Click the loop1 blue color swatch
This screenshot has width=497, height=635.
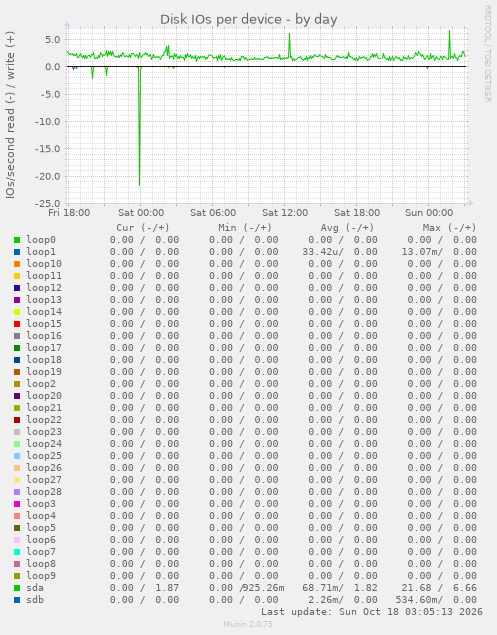(17, 252)
